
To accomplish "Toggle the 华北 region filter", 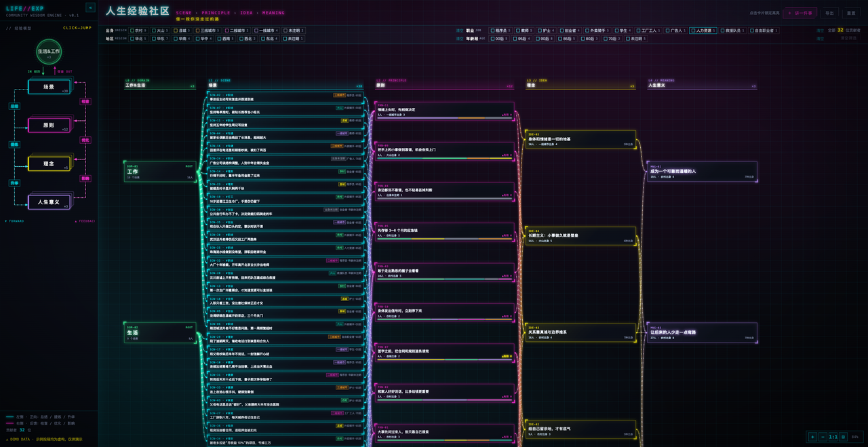I will [139, 39].
